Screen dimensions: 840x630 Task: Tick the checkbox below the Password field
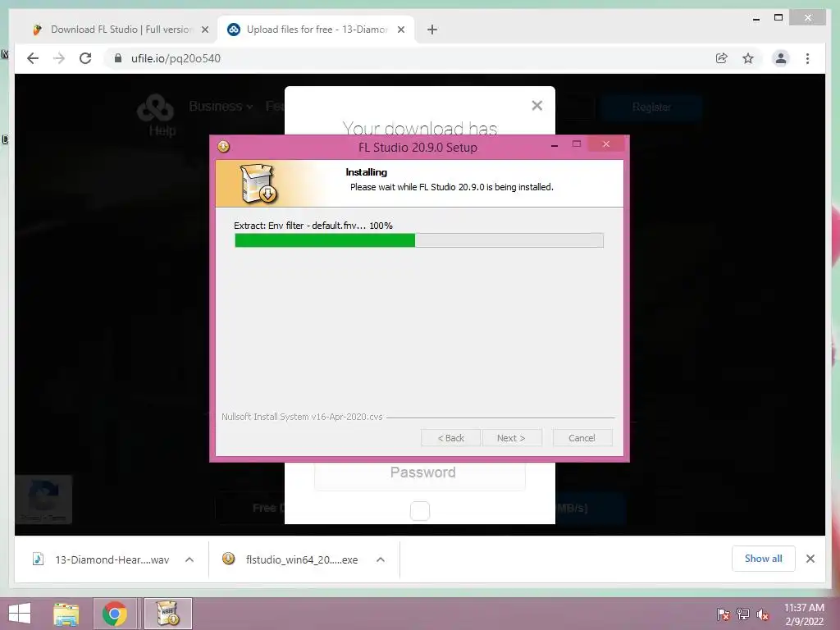point(420,510)
